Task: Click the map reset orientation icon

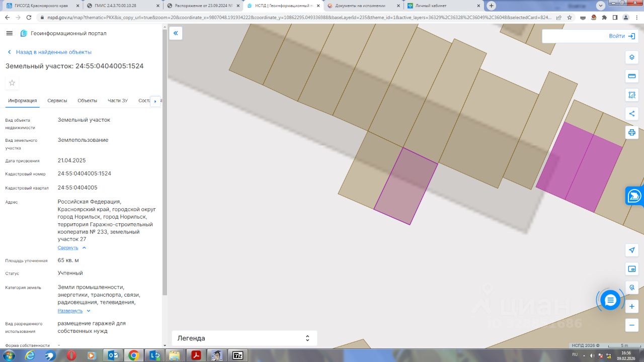Action: (632, 288)
